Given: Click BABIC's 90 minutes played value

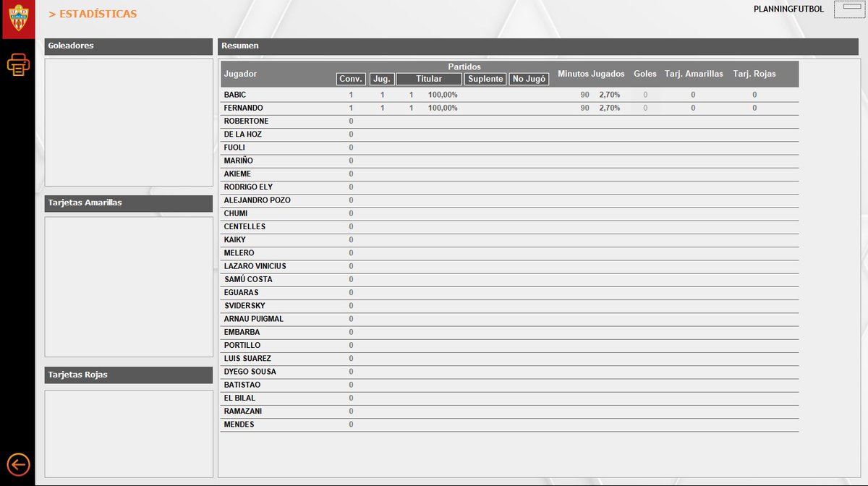Looking at the screenshot, I should 584,95.
